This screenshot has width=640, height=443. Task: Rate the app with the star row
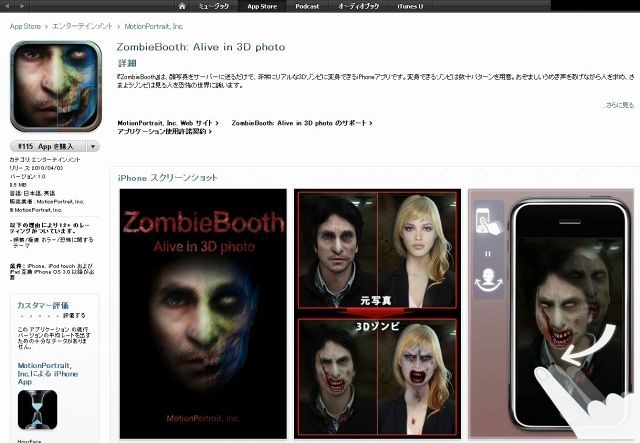(x=38, y=316)
